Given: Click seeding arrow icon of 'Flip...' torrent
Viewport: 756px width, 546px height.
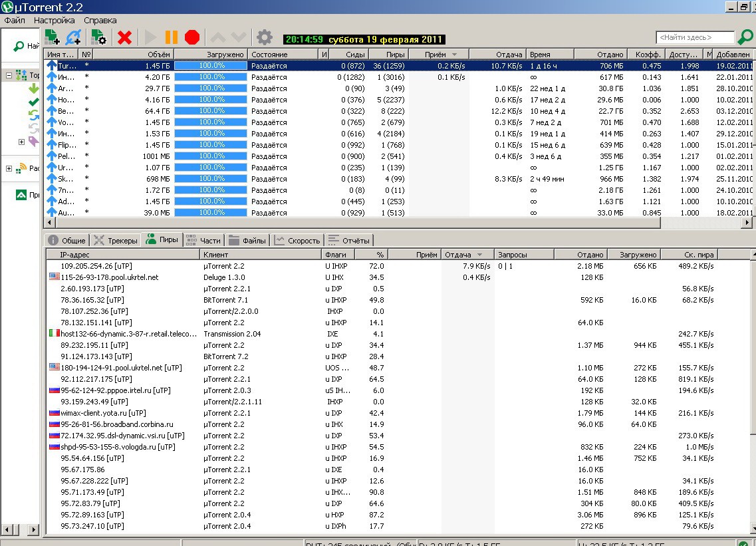Looking at the screenshot, I should pos(51,145).
